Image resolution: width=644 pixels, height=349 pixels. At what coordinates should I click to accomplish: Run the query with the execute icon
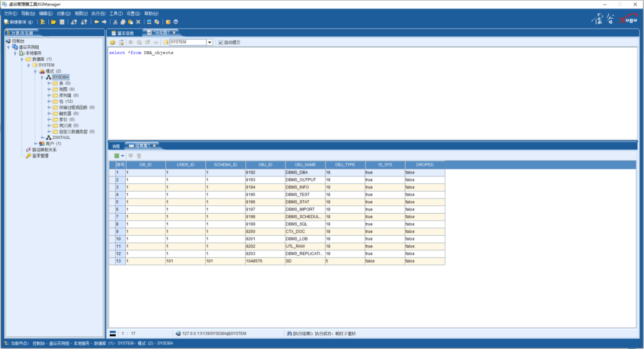click(112, 42)
